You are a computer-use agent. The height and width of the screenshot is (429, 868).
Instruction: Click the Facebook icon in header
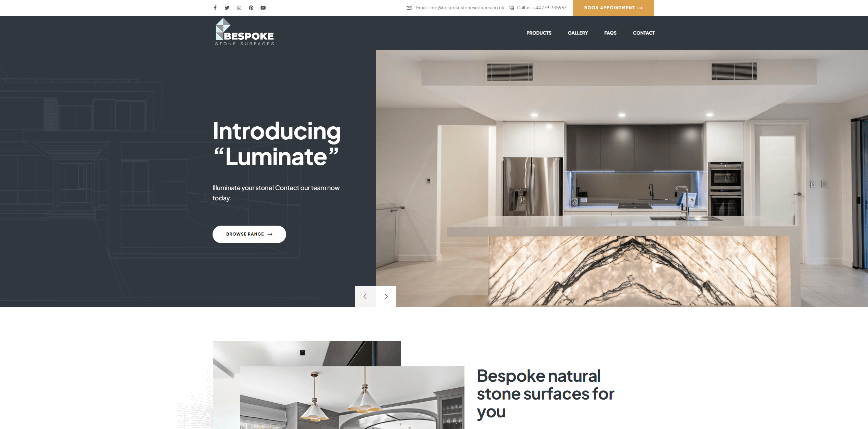pos(215,7)
